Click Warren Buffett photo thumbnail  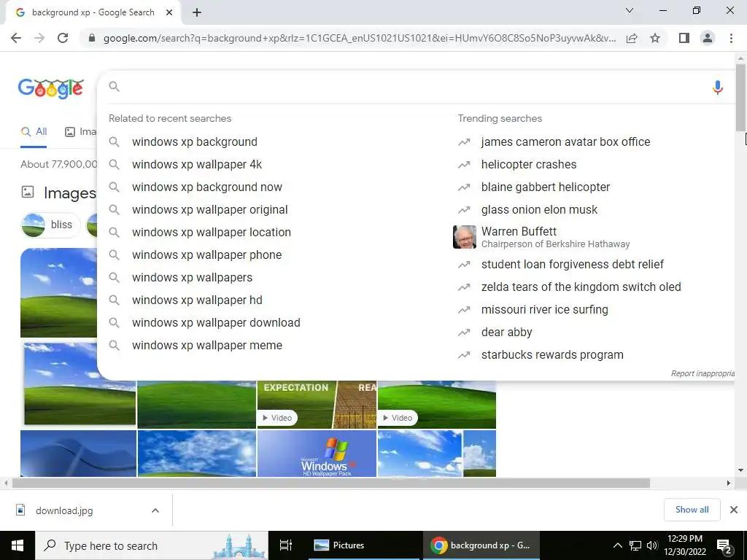pos(465,237)
